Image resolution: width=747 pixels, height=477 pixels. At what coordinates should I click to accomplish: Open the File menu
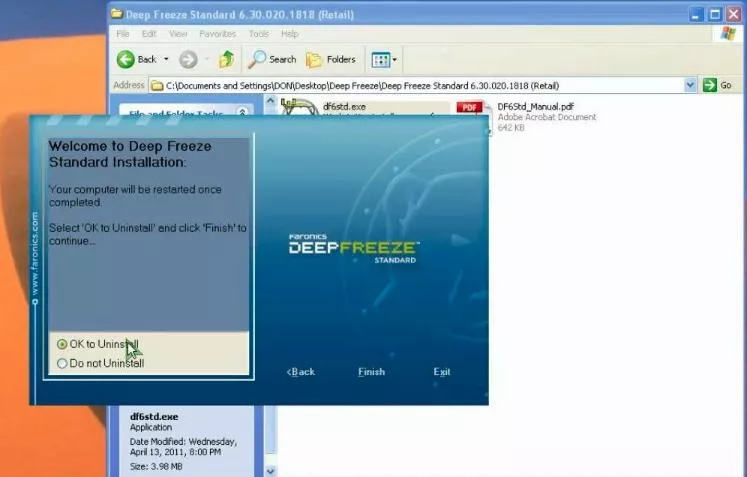point(123,34)
